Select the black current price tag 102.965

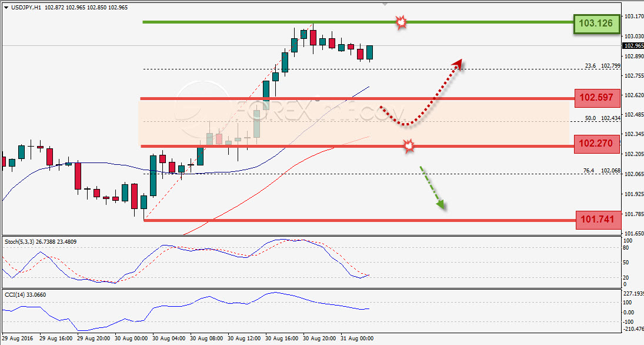(633, 46)
